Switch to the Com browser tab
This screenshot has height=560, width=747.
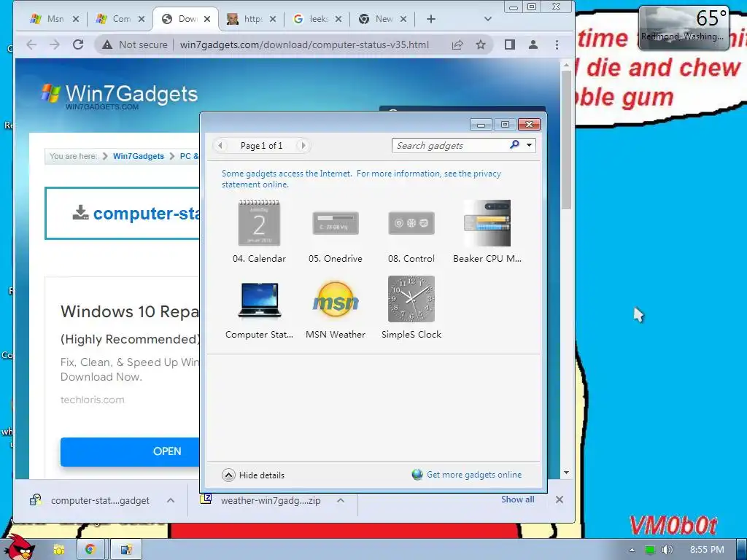click(x=113, y=18)
